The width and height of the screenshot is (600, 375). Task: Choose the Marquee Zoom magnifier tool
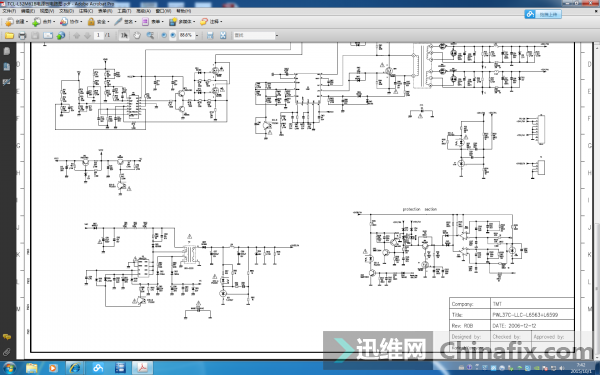tap(150, 36)
